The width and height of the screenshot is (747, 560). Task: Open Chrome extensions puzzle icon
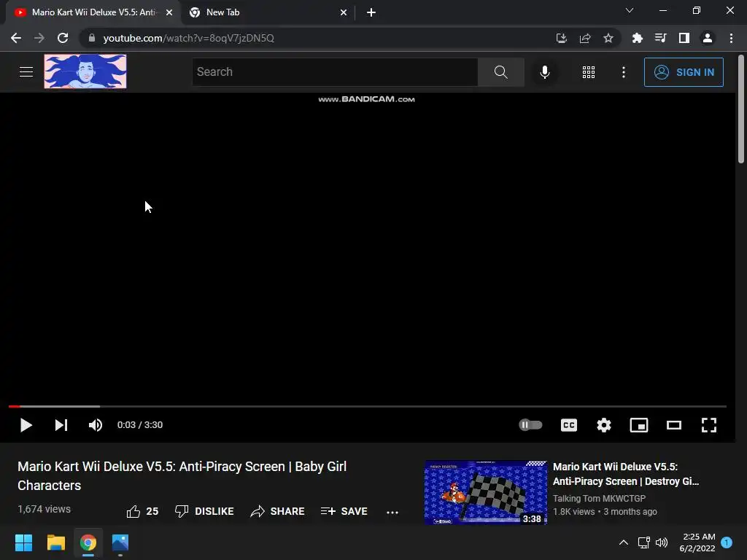coord(637,38)
